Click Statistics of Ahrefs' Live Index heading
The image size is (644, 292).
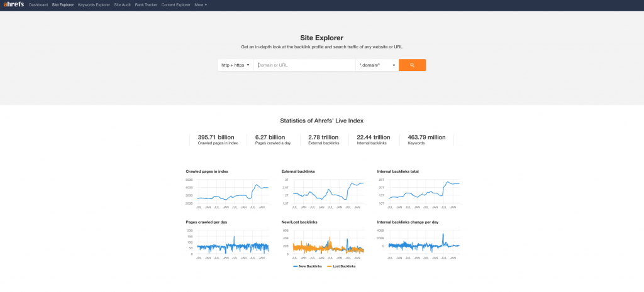tap(321, 121)
